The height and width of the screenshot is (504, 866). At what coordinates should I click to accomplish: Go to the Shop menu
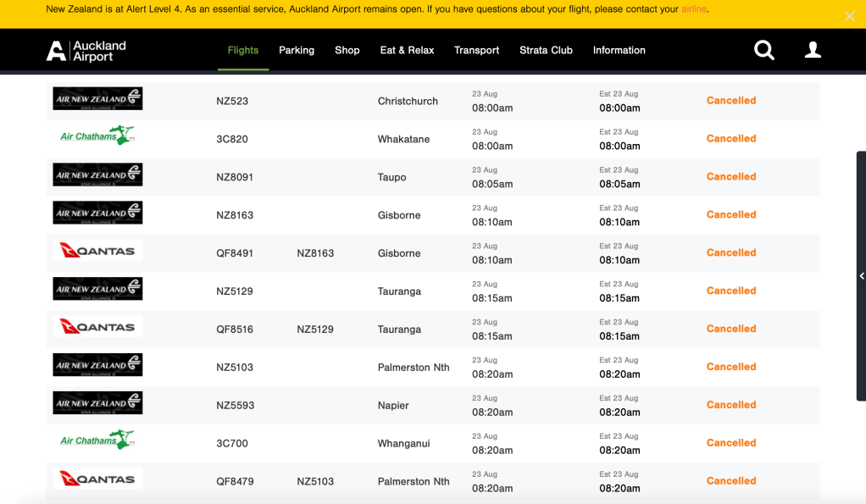coord(347,51)
